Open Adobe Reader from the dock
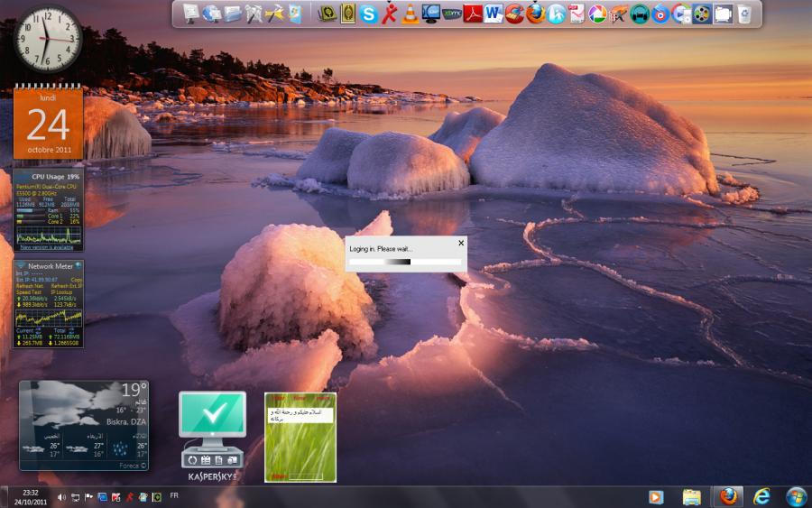 click(472, 14)
